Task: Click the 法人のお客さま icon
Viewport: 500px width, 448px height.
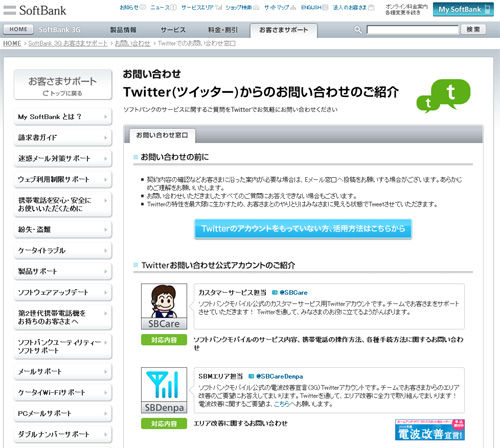Action: tap(371, 7)
